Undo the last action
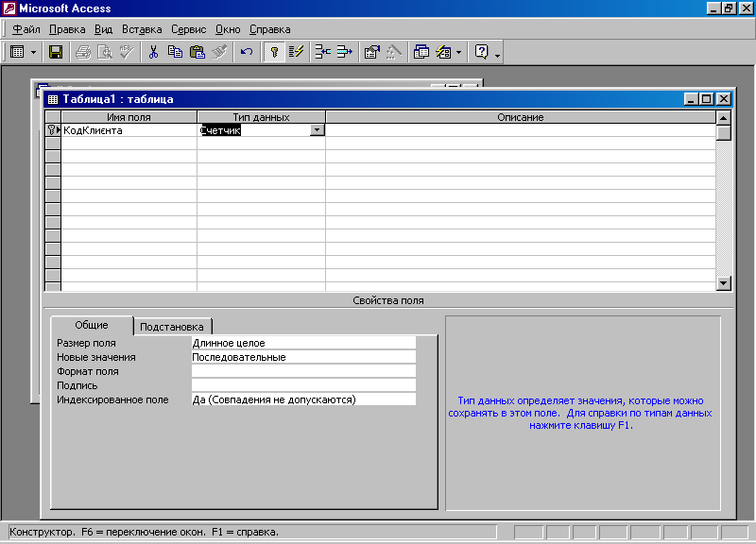Screen dimensions: 756x544 click(247, 52)
